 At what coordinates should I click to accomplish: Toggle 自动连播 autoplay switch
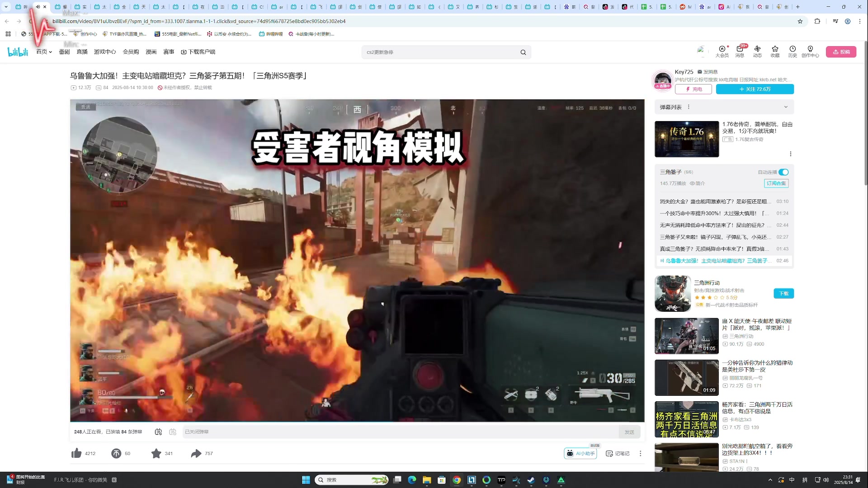(x=784, y=172)
